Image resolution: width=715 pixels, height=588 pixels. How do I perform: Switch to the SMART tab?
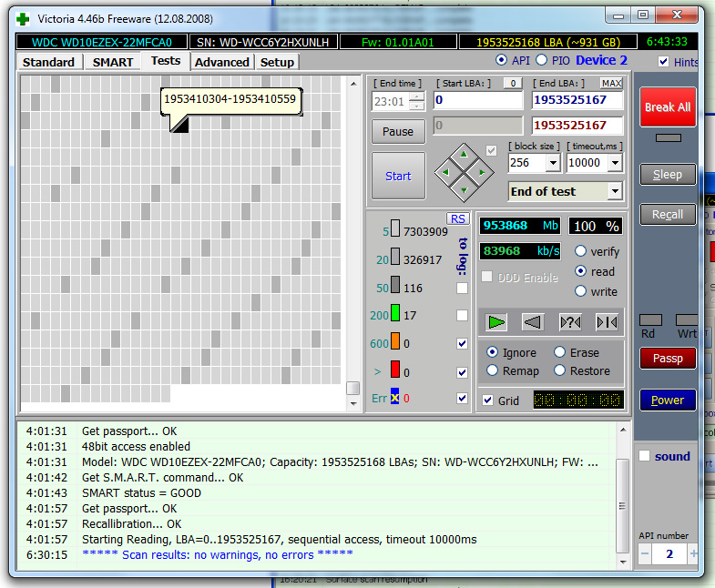click(113, 62)
